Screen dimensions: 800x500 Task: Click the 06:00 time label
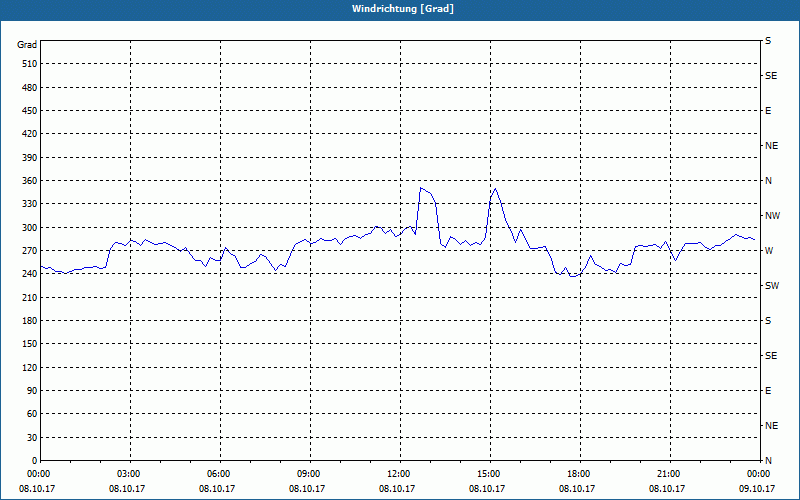point(217,474)
